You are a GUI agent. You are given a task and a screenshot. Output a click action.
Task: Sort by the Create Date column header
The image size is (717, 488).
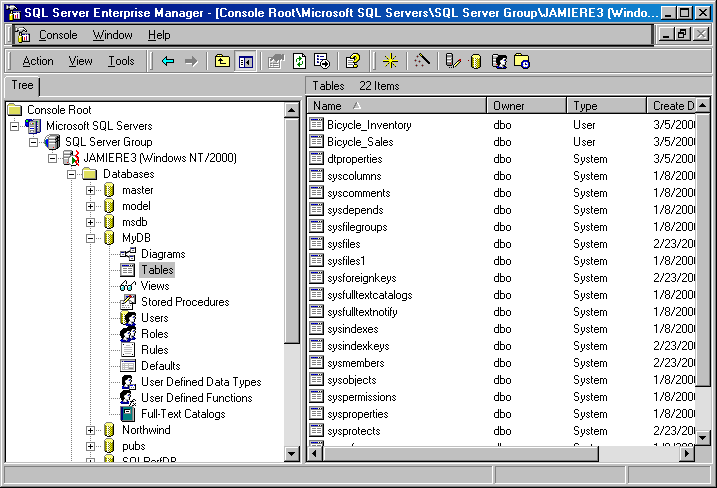point(672,106)
